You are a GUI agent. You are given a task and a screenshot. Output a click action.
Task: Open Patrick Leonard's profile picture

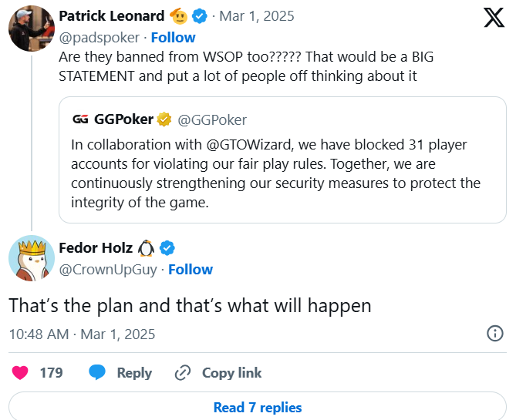point(31,27)
